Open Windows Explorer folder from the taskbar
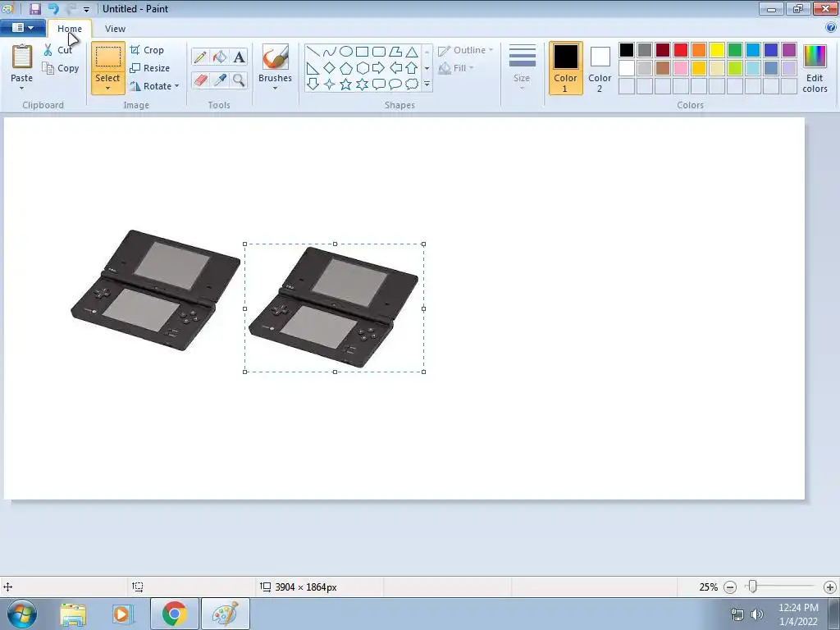The height and width of the screenshot is (630, 840). (x=73, y=614)
